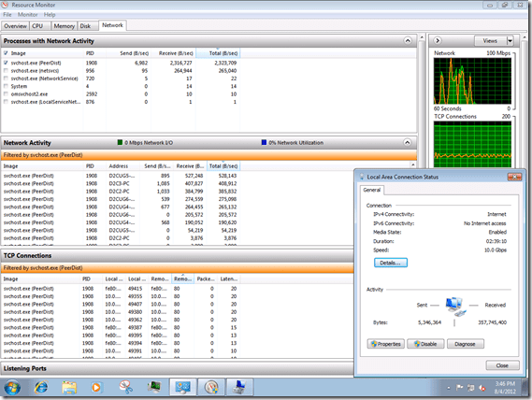The image size is (532, 400).
Task: Sort TCP Connections by Laten... column
Action: point(229,279)
